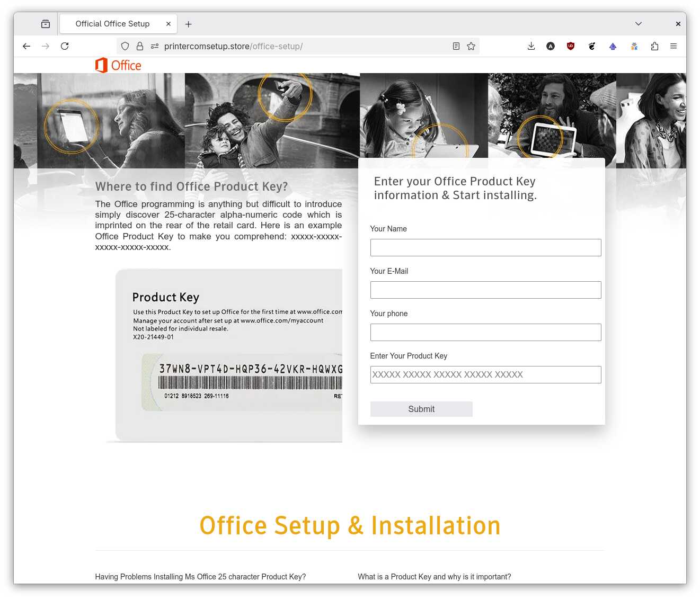Toggle reader view icon
This screenshot has width=700, height=599.
[x=456, y=46]
